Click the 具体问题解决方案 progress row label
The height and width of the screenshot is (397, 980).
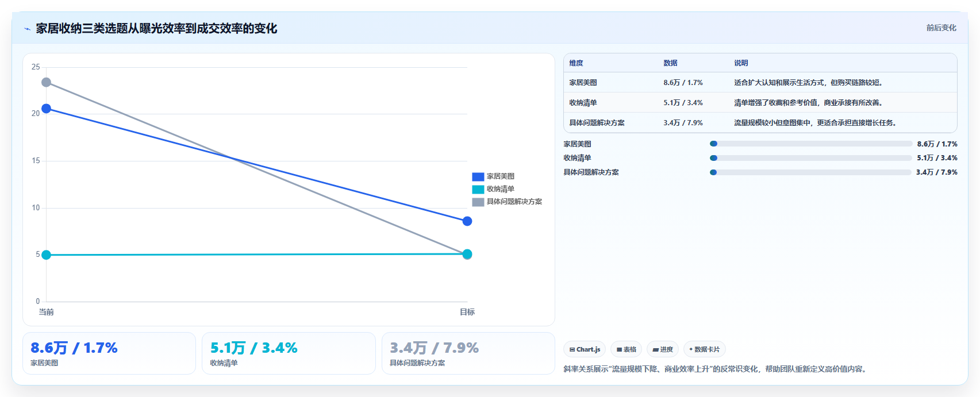click(591, 172)
